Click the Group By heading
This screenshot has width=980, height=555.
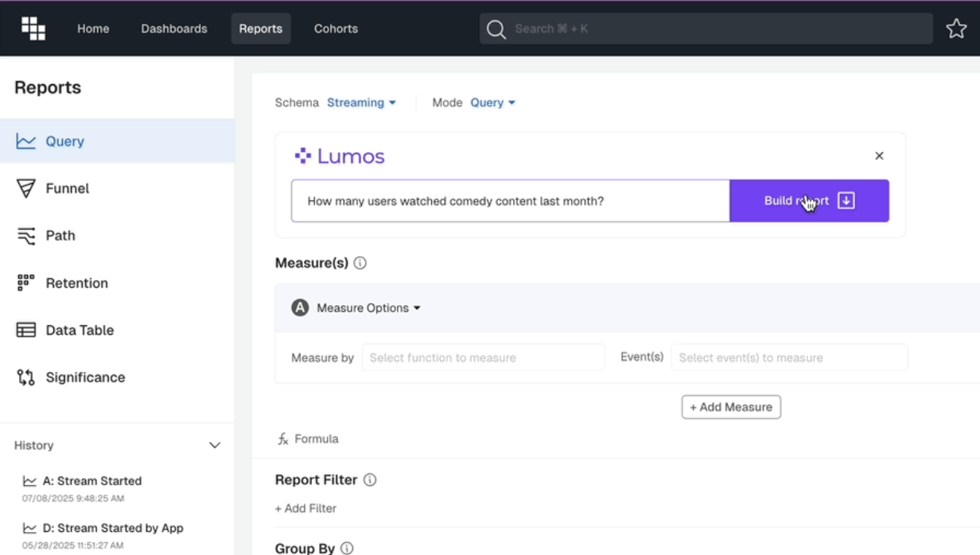305,549
